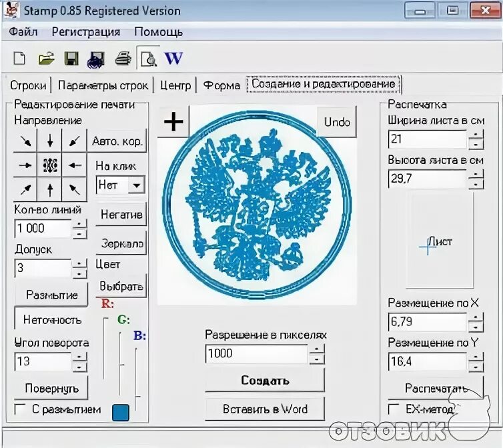The image size is (503, 448).
Task: Expand the На клик dropdown
Action: [137, 185]
